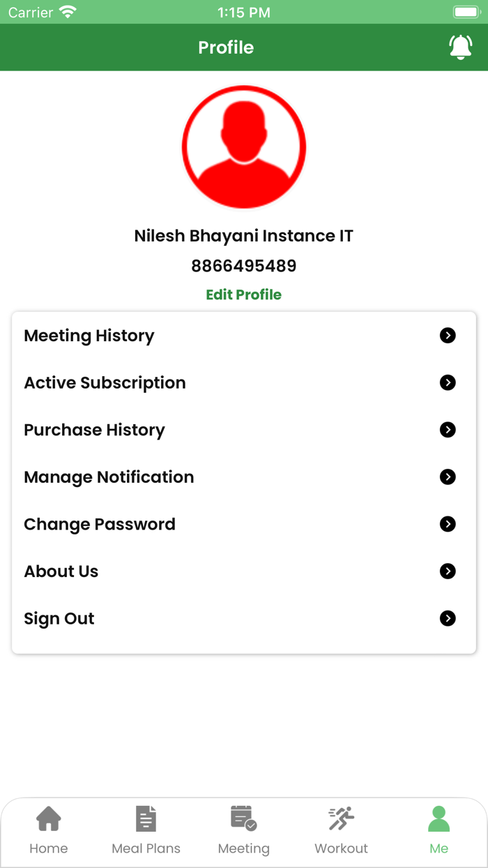Open Meeting History row
The width and height of the screenshot is (488, 868).
coord(89,336)
